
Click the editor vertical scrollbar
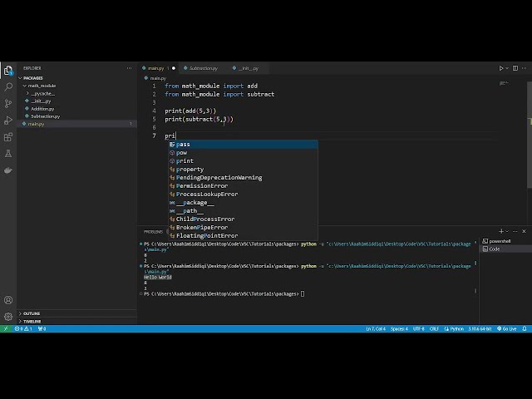coord(530,135)
